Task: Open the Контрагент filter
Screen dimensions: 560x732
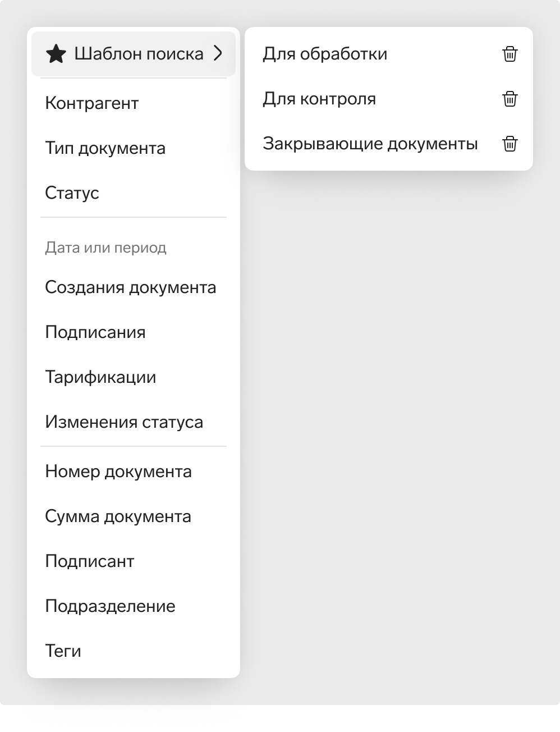Action: point(134,103)
